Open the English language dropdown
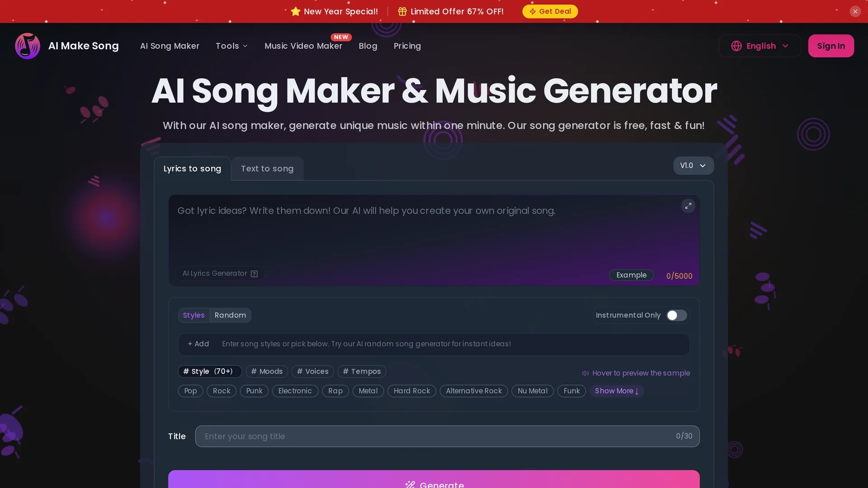Screen dimensions: 868x488 pos(760,46)
